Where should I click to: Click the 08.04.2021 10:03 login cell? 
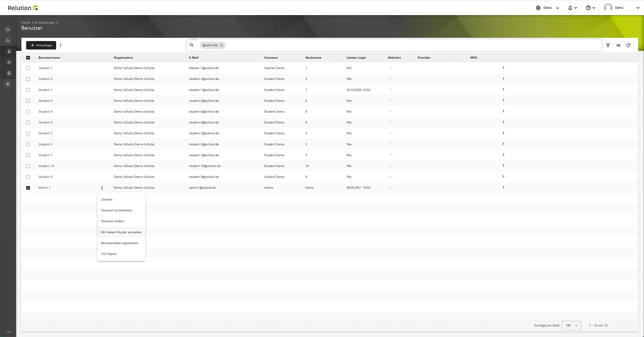pyautogui.click(x=358, y=188)
